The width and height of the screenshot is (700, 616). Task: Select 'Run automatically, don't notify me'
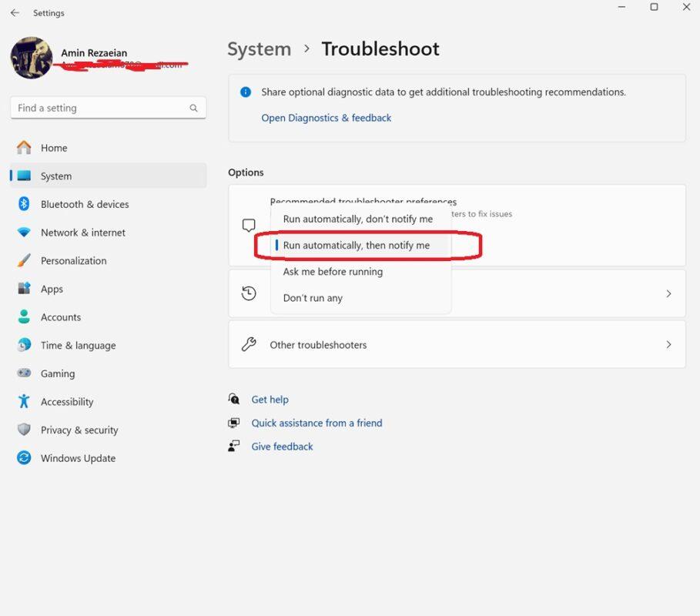coord(358,219)
